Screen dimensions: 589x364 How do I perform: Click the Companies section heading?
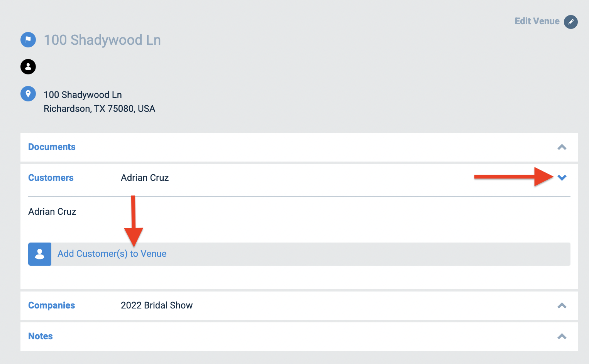pos(52,305)
